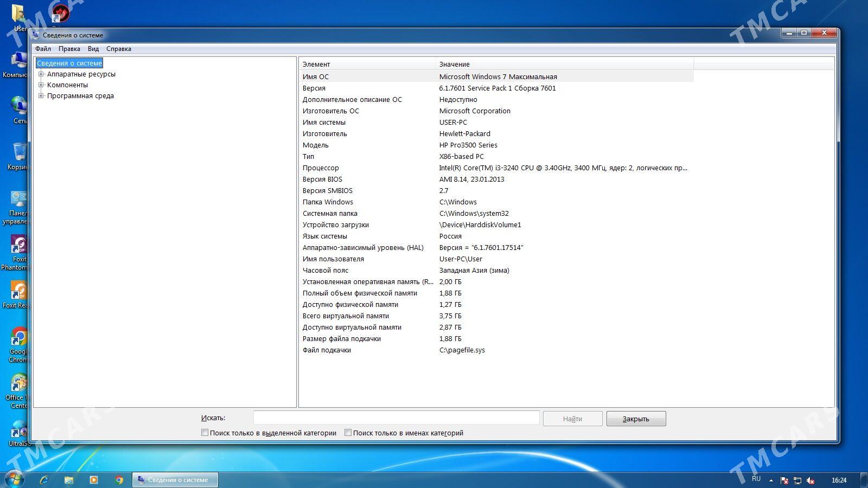
Task: Open Google Chrome from the taskbar
Action: [x=119, y=480]
